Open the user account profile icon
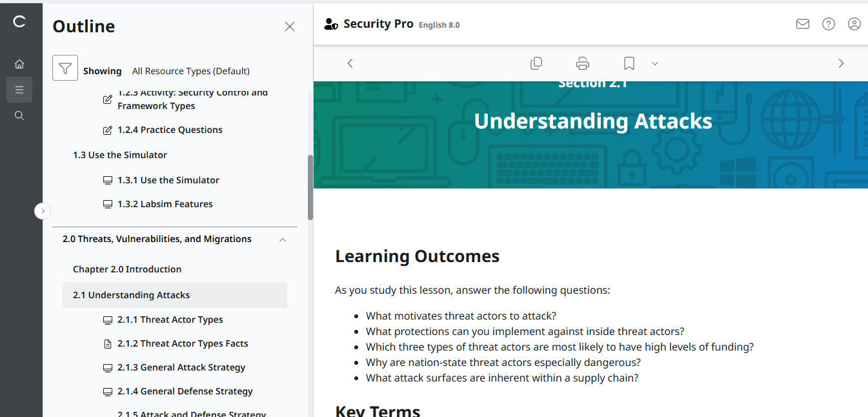Image resolution: width=868 pixels, height=417 pixels. (x=854, y=24)
